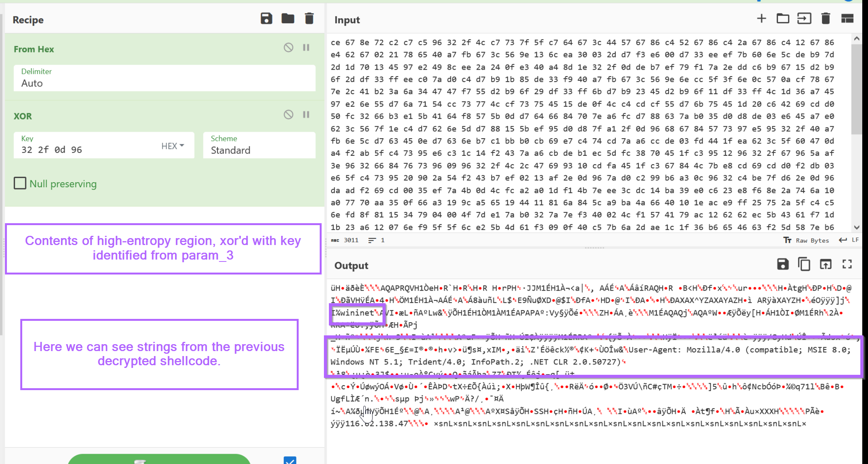Copy raw output to clipboard

tap(804, 264)
